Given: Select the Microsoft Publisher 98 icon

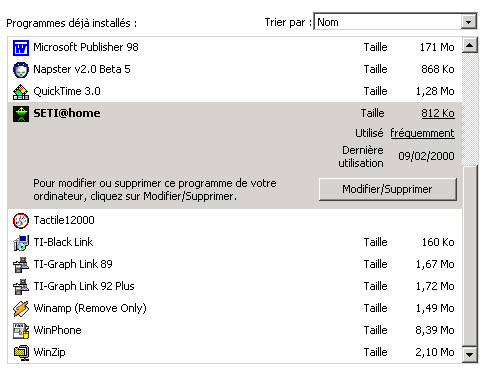Looking at the screenshot, I should [21, 48].
